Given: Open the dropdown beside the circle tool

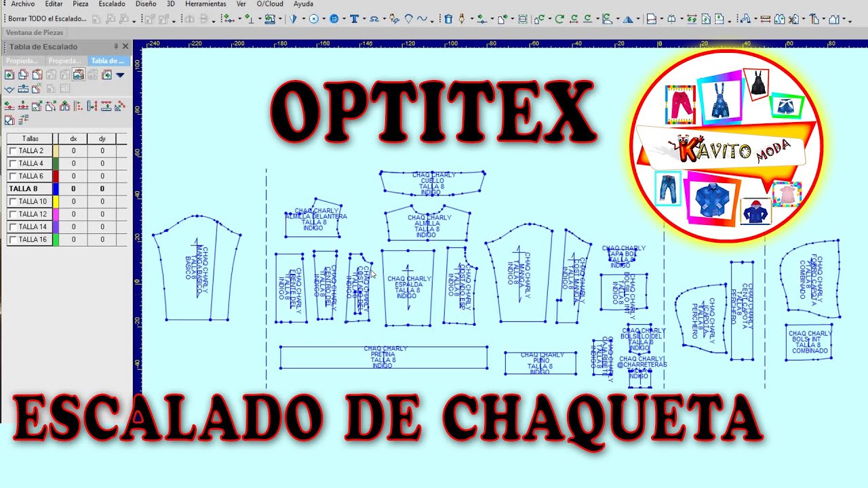Looking at the screenshot, I should [323, 19].
